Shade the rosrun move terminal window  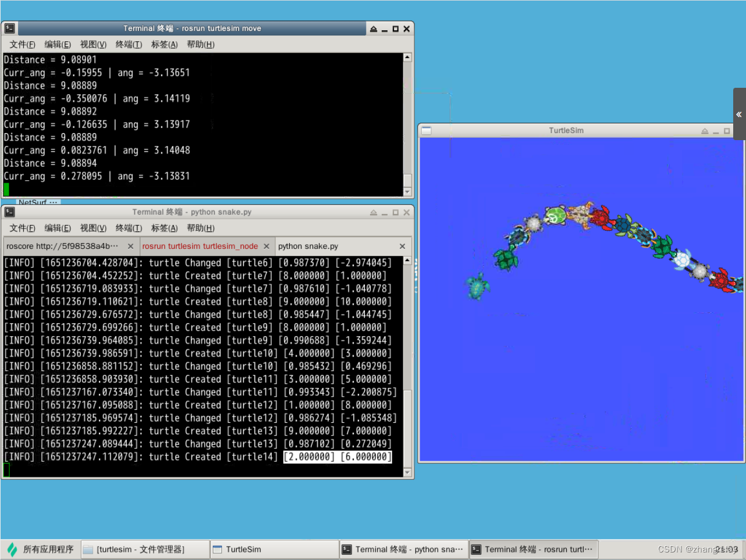[374, 28]
